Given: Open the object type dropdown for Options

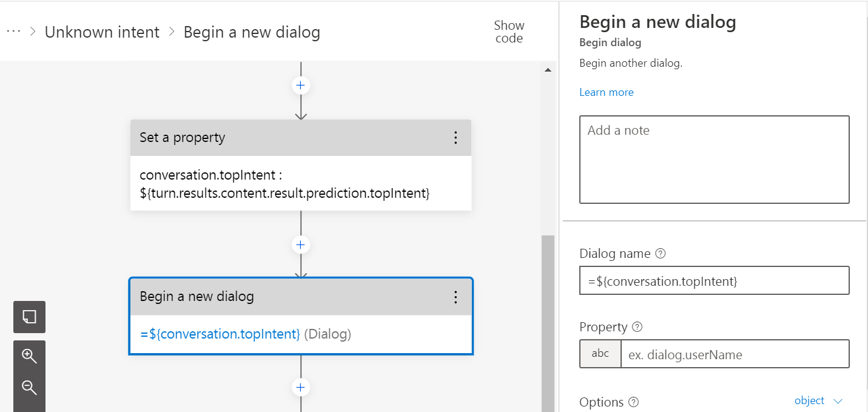Looking at the screenshot, I should 818,400.
